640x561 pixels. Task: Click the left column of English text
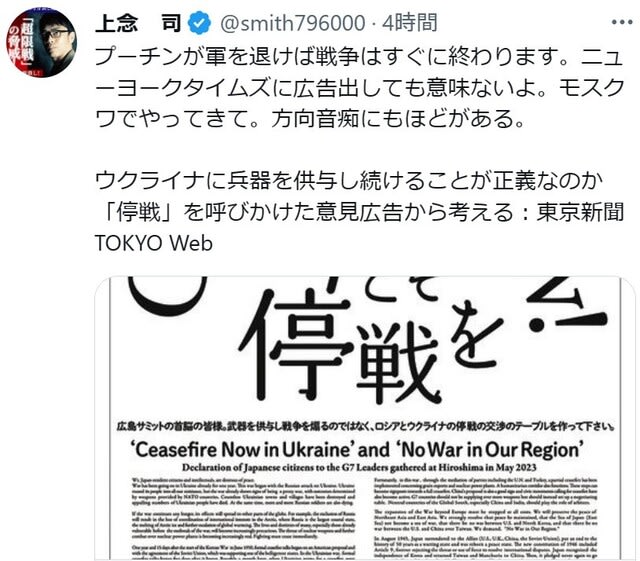pyautogui.click(x=243, y=518)
